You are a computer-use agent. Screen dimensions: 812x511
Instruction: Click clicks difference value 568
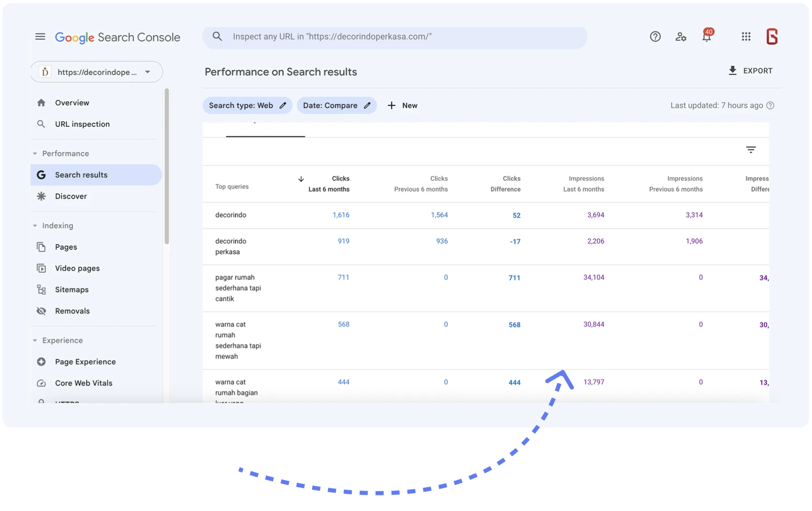(x=514, y=325)
